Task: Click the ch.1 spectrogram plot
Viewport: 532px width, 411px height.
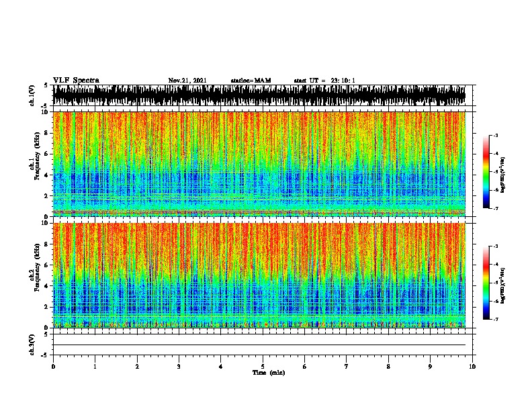Action: point(259,164)
